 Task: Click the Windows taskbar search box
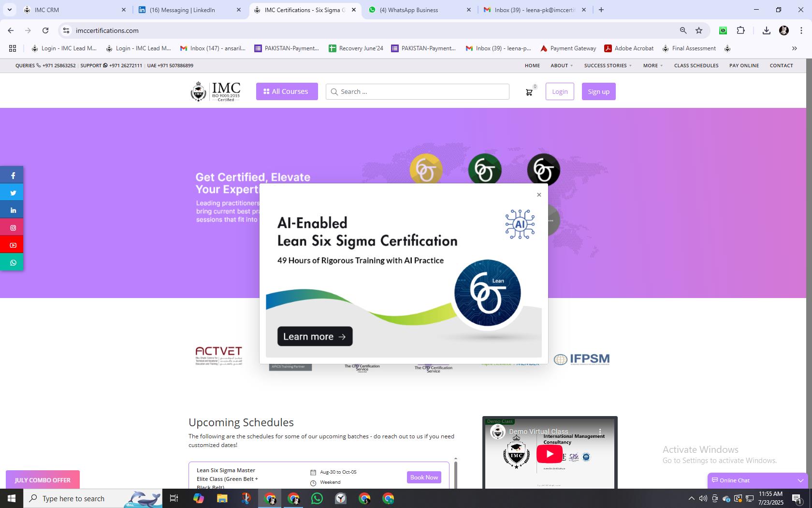coord(93,498)
